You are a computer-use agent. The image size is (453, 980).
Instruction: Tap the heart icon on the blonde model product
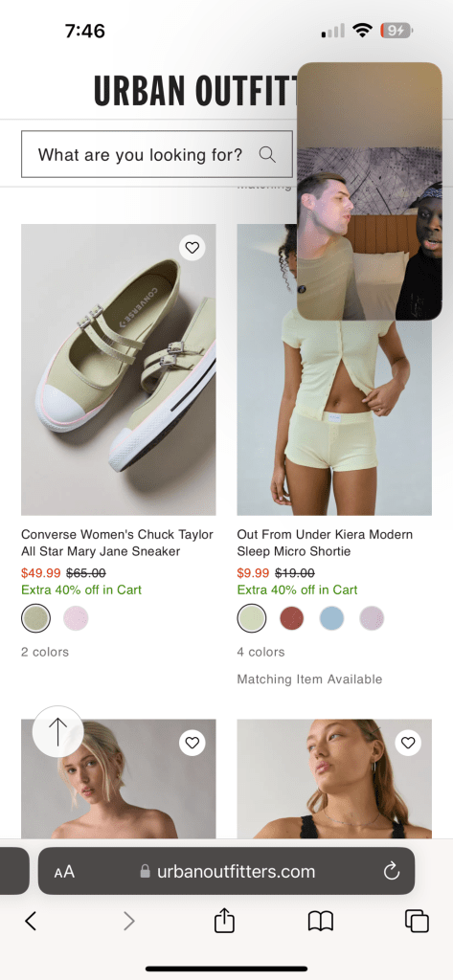(193, 743)
